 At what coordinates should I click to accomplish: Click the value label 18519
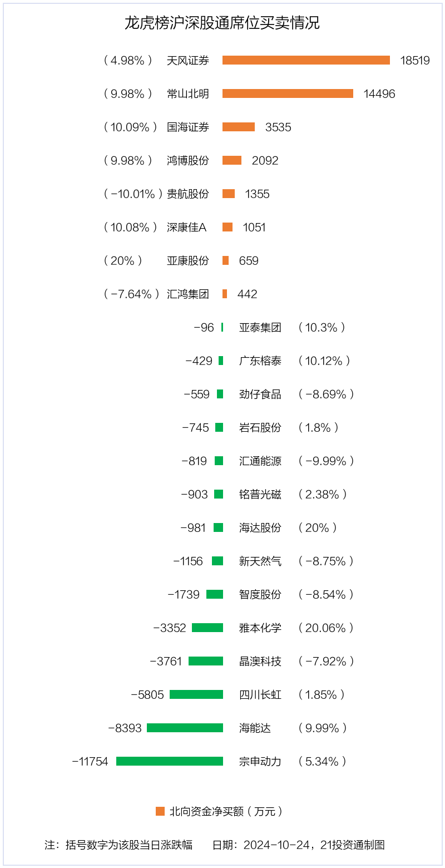click(415, 60)
